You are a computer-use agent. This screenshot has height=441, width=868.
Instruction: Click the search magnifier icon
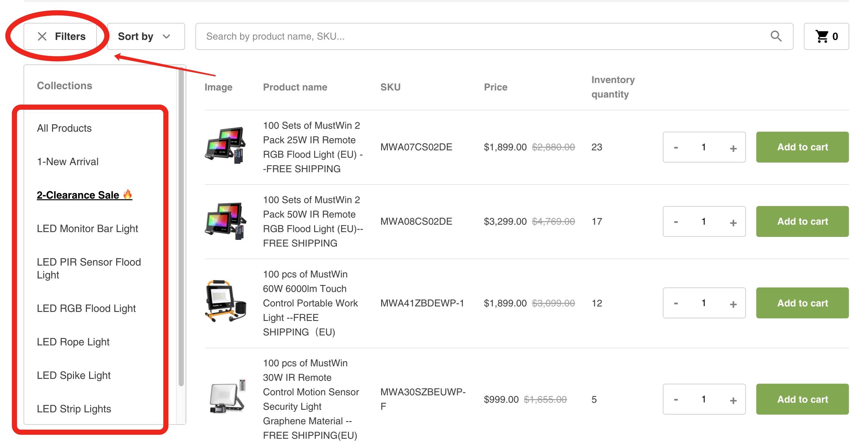click(x=776, y=36)
